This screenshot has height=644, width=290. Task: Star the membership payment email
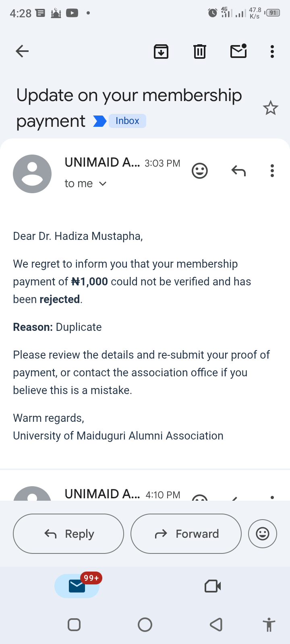coord(270,108)
